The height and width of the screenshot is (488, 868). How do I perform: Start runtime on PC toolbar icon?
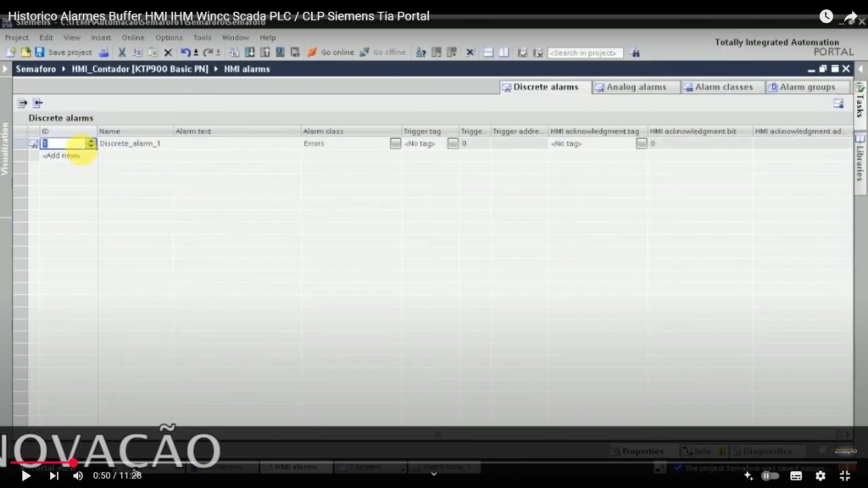295,53
